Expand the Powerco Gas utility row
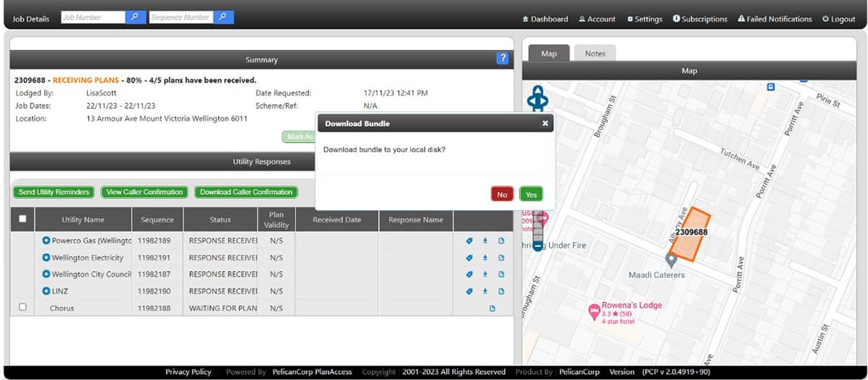Screen dimensions: 868x380 tap(46, 241)
